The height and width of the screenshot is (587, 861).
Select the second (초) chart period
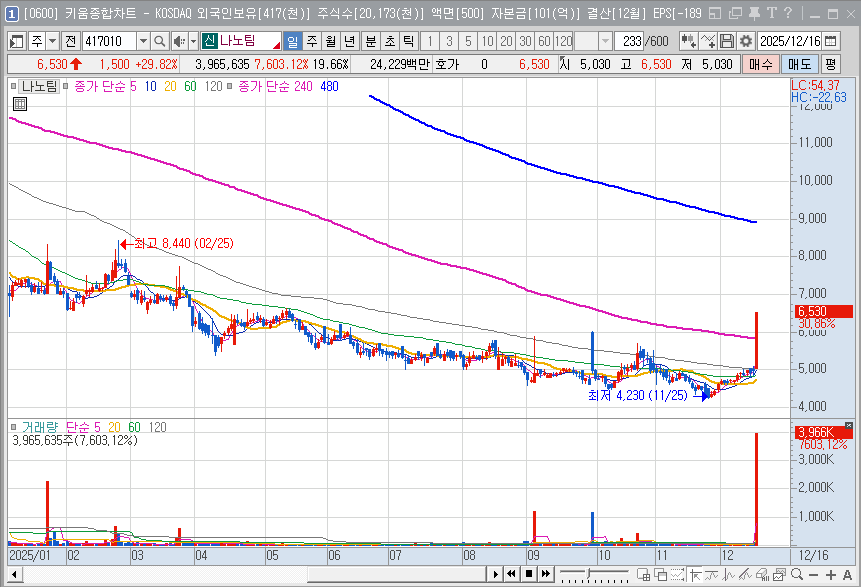(x=390, y=41)
